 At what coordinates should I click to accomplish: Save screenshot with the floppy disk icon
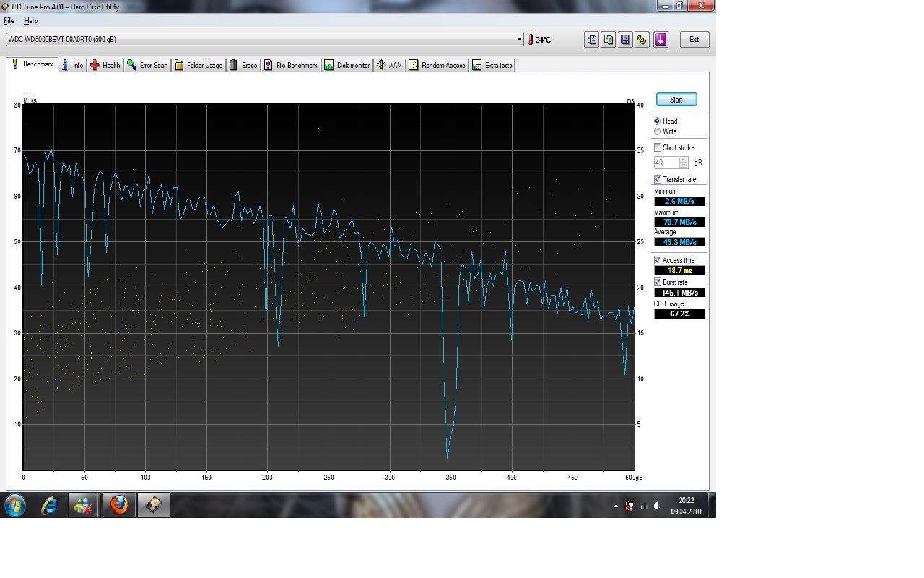click(626, 40)
